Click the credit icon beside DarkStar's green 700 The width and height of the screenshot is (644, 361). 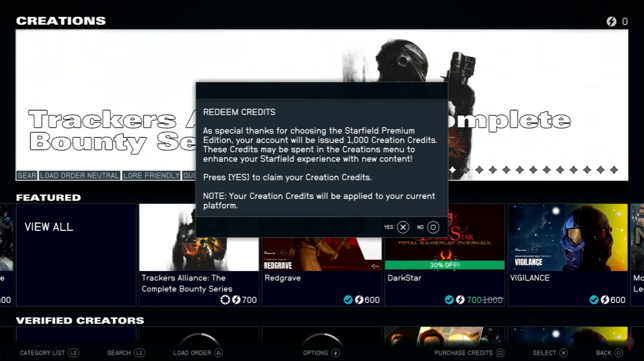pos(460,300)
